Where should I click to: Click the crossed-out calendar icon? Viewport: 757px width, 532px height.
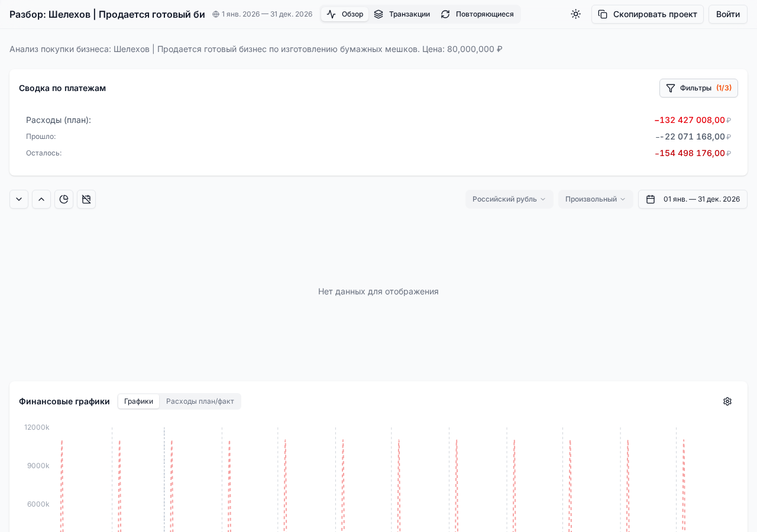pos(86,199)
